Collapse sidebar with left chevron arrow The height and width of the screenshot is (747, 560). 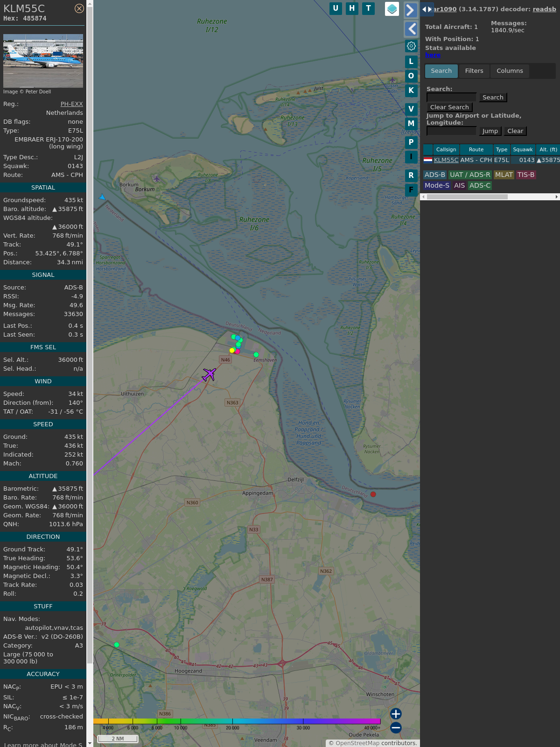tap(411, 29)
